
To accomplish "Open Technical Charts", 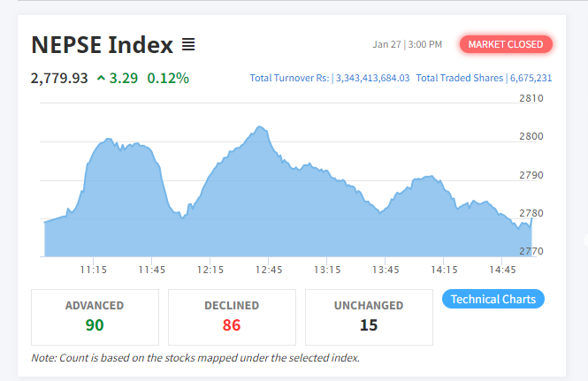I will (x=493, y=299).
